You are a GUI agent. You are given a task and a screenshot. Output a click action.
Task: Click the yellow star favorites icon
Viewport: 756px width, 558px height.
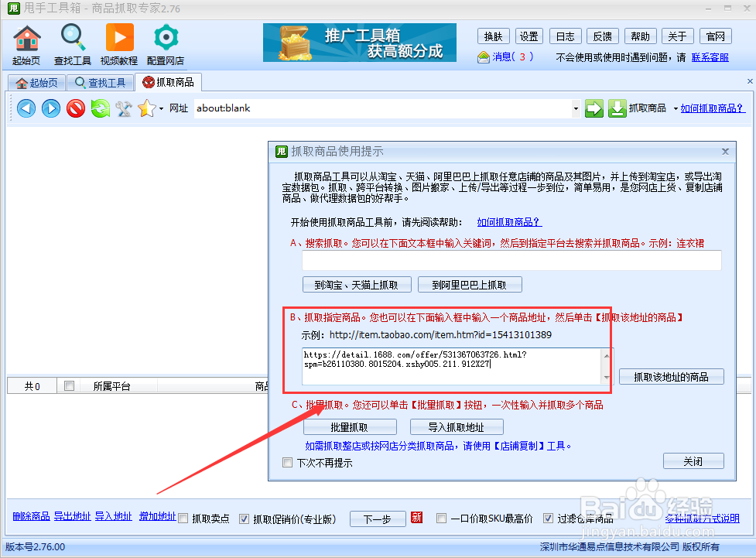pos(146,108)
